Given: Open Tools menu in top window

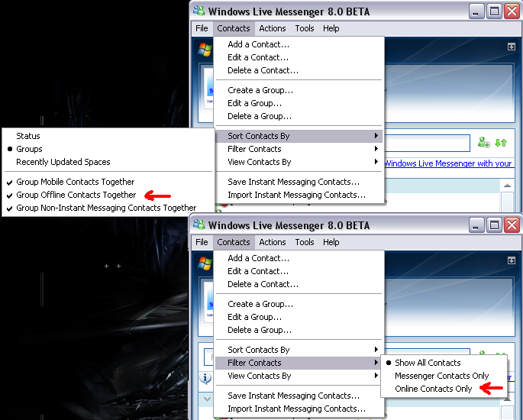Looking at the screenshot, I should pyautogui.click(x=305, y=28).
